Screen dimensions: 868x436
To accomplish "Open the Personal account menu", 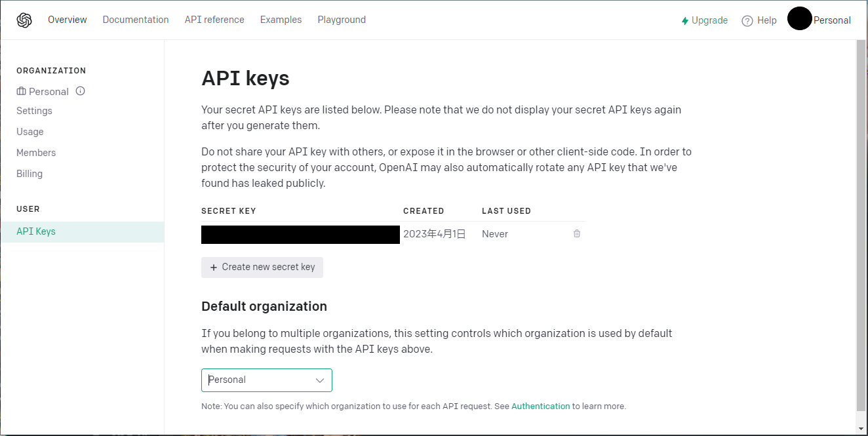I will click(x=832, y=20).
